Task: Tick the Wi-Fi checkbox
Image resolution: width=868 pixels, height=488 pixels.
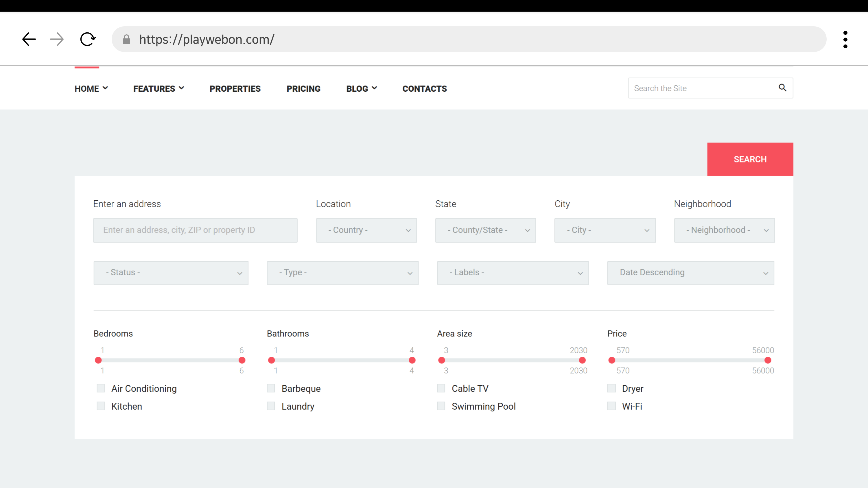Action: [x=611, y=406]
